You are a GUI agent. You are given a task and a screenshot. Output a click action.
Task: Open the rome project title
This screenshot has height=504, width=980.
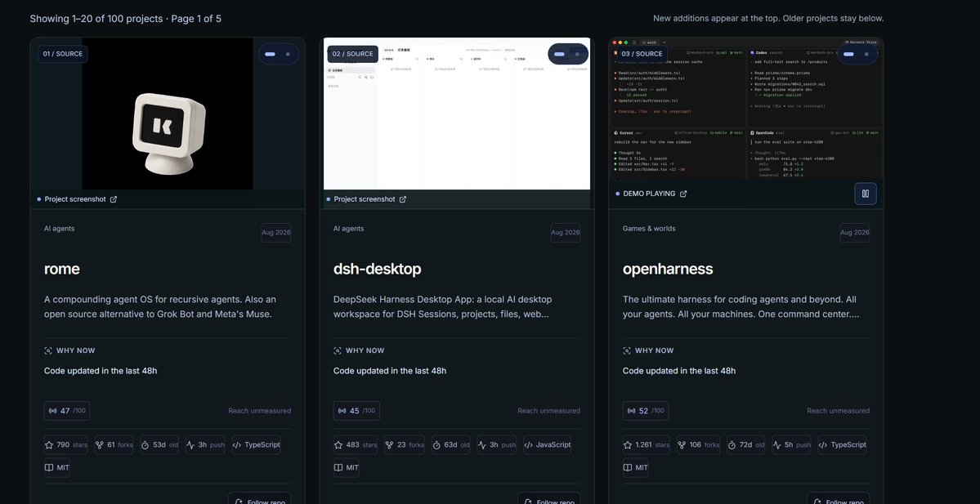coord(62,270)
